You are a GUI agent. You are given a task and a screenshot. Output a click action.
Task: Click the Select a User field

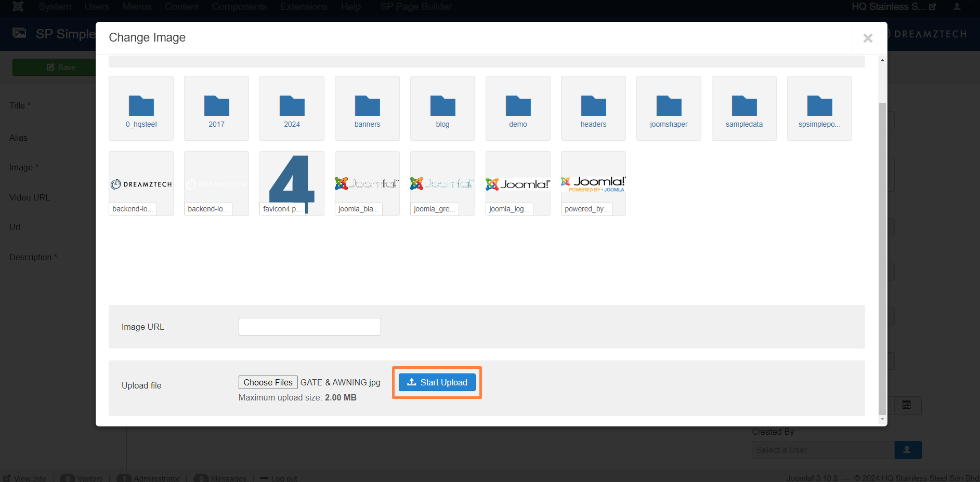tap(823, 450)
